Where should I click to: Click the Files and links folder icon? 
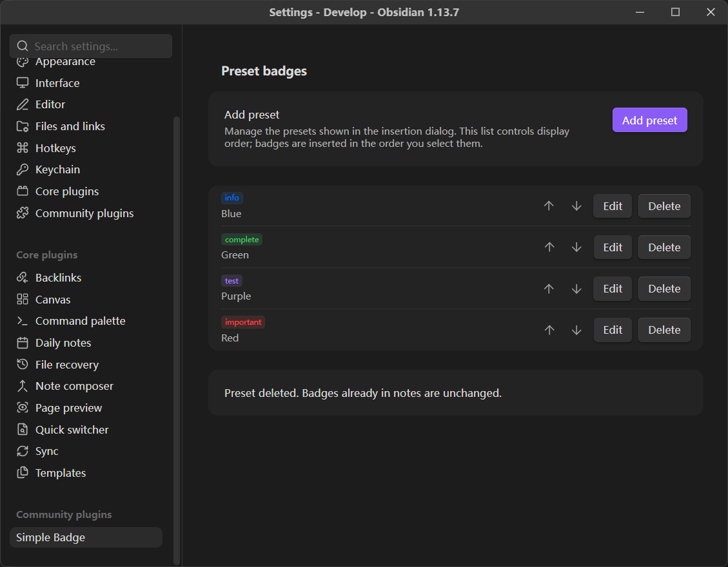pos(23,126)
